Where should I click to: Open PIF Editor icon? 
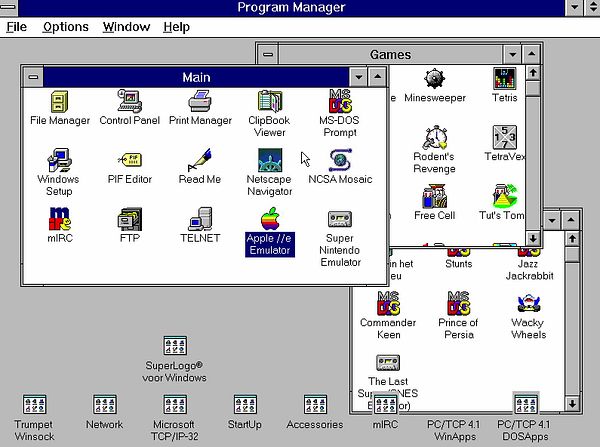(129, 160)
